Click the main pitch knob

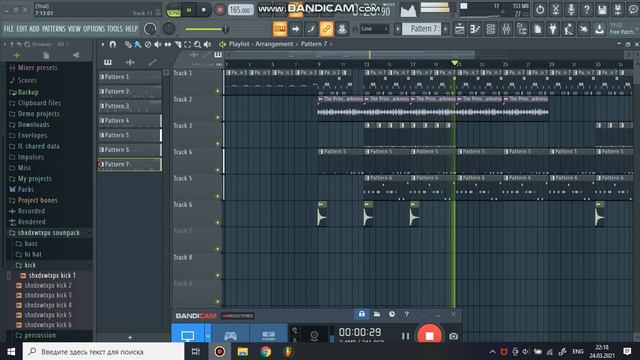(169, 29)
